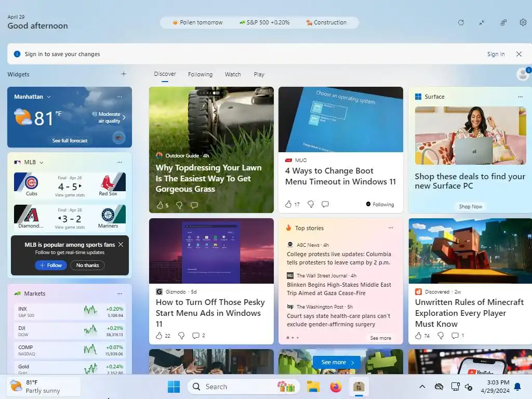This screenshot has height=399, width=532.
Task: Like the Minecraft Exploration article
Action: point(418,336)
